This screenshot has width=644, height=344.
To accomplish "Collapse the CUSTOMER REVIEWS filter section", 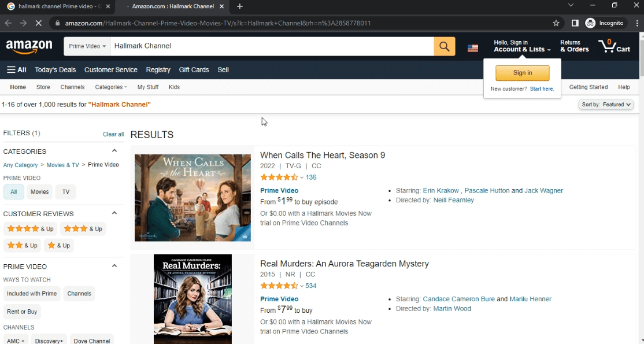I will click(x=114, y=213).
